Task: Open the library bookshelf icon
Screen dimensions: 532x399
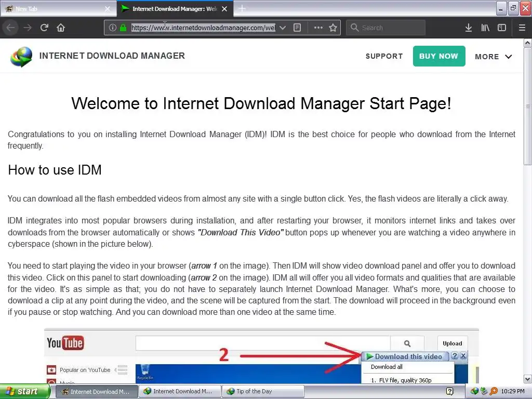Action: [x=485, y=28]
